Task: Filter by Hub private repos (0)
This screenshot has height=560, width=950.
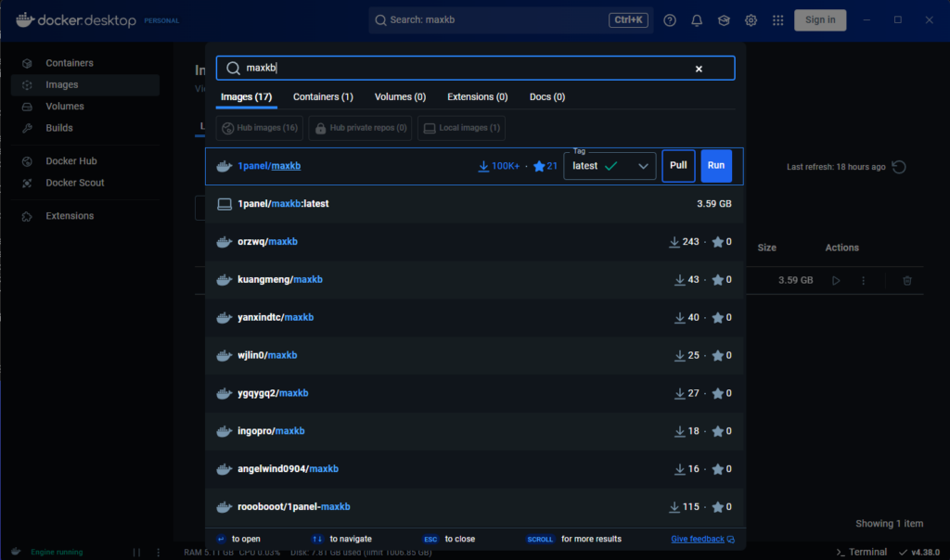Action: (x=361, y=128)
